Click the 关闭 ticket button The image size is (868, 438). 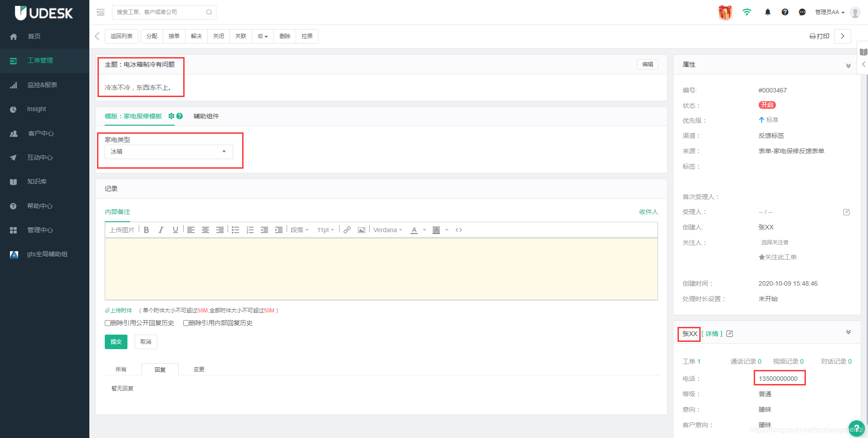[x=219, y=36]
